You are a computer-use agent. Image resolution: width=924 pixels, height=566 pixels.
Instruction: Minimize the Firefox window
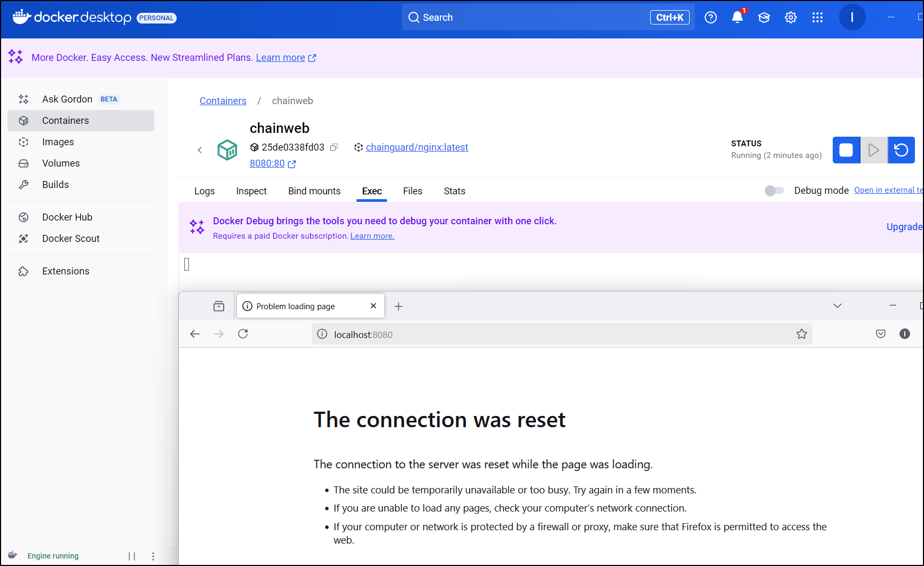point(893,305)
